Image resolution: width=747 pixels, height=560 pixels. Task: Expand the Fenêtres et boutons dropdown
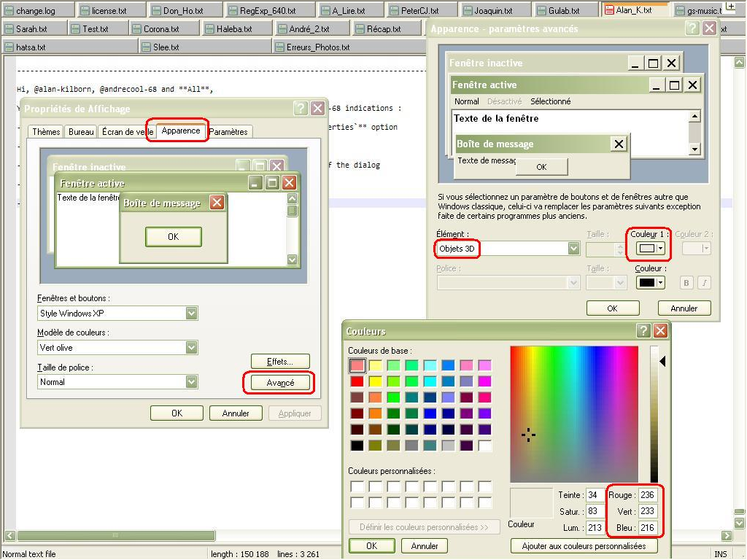192,313
